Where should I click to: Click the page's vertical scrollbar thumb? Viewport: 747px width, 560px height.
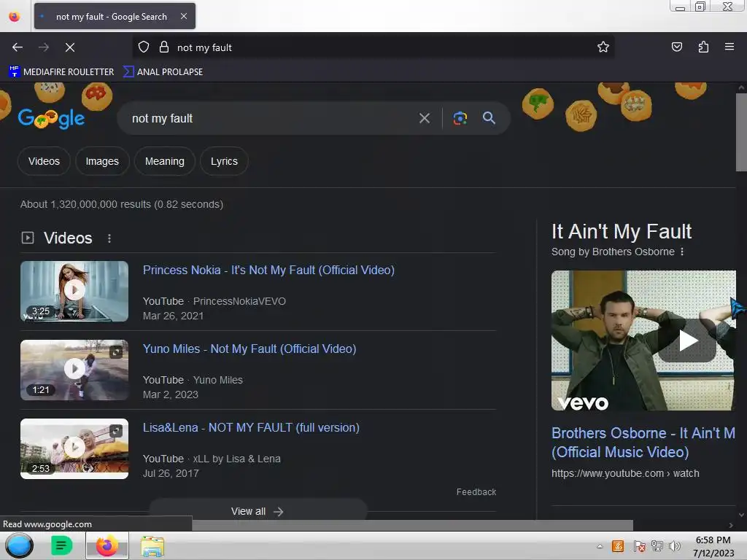(x=741, y=133)
